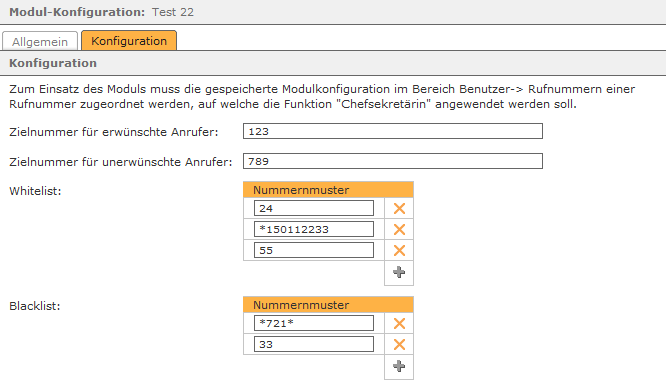Delete blacklist entry 33
Viewport: 666px width, 382px height.
[399, 344]
